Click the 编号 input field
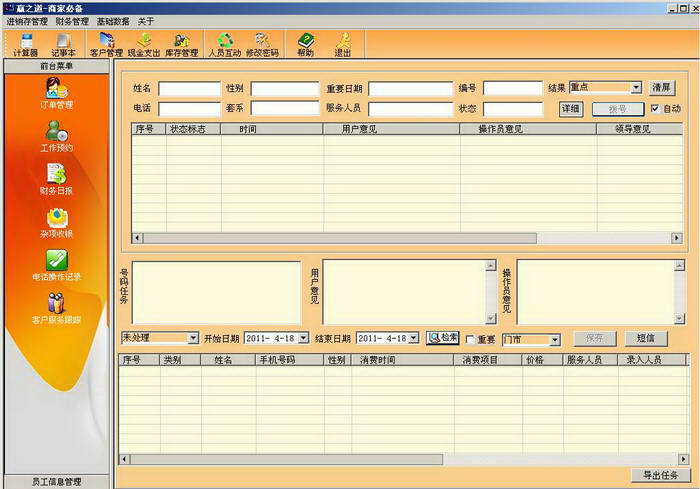The image size is (700, 489). click(x=513, y=88)
